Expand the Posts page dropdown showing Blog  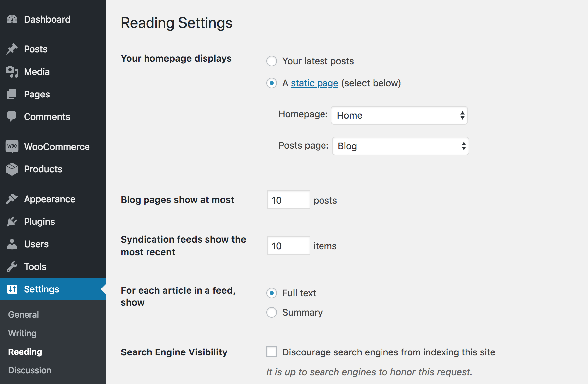[x=400, y=146]
